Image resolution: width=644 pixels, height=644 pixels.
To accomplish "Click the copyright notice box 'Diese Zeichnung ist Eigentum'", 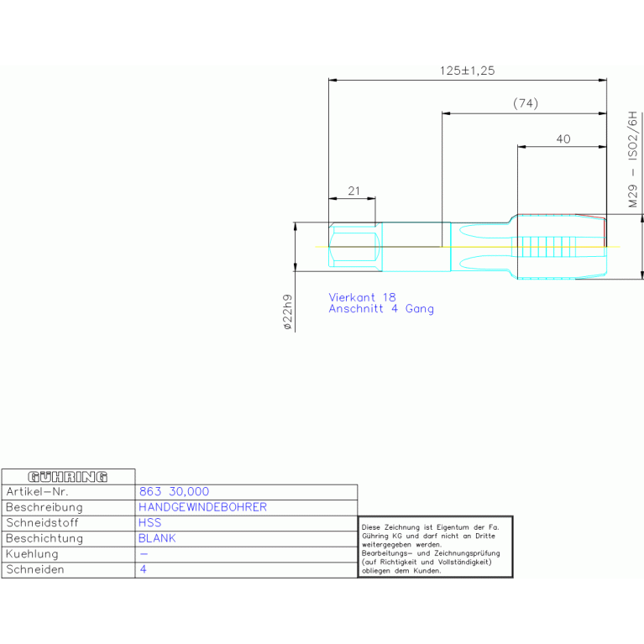I will pyautogui.click(x=436, y=547).
